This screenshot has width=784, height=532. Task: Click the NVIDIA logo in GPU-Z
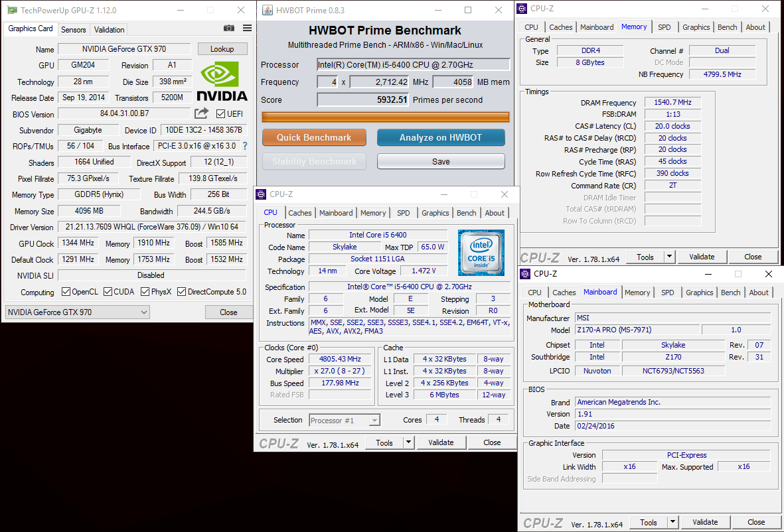222,81
